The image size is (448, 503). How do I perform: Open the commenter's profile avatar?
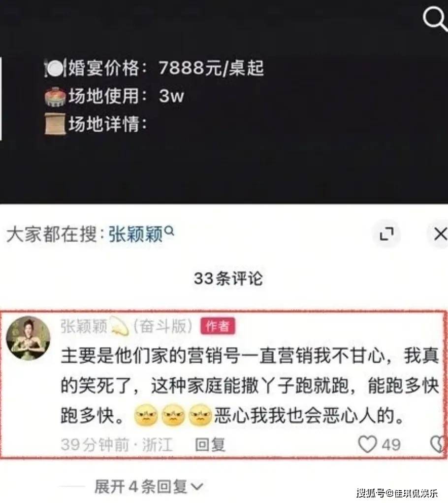[28, 338]
